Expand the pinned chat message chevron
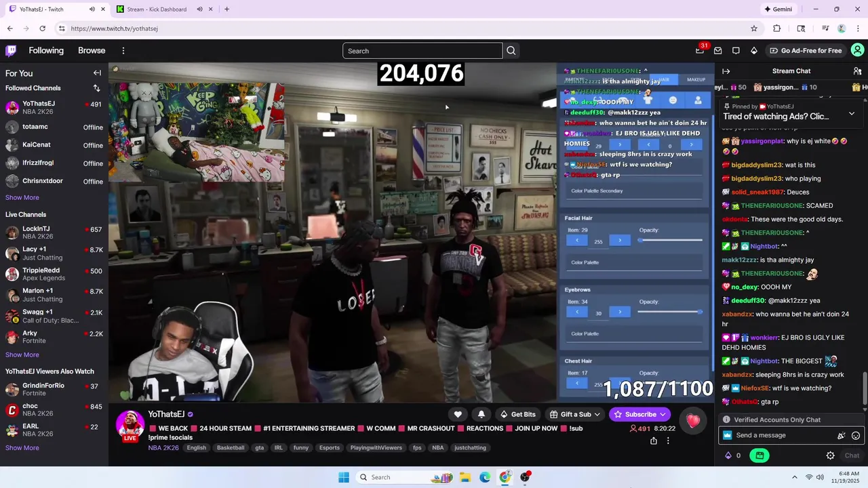Screen dimensions: 868x488 [x=852, y=113]
